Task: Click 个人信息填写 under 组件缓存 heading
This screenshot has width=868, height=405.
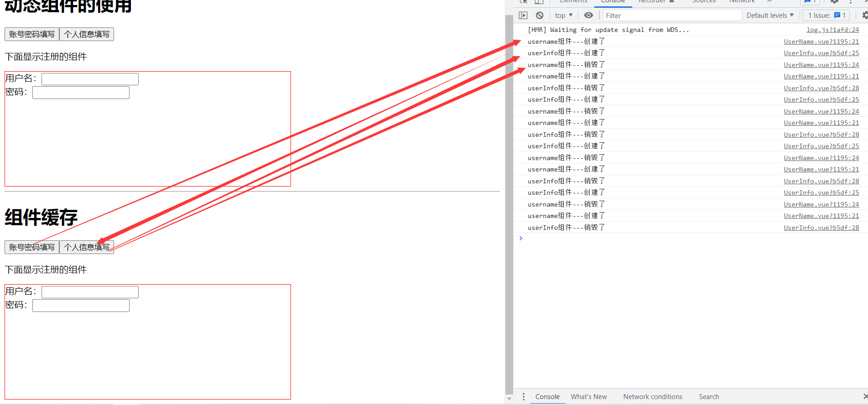Action: 87,247
